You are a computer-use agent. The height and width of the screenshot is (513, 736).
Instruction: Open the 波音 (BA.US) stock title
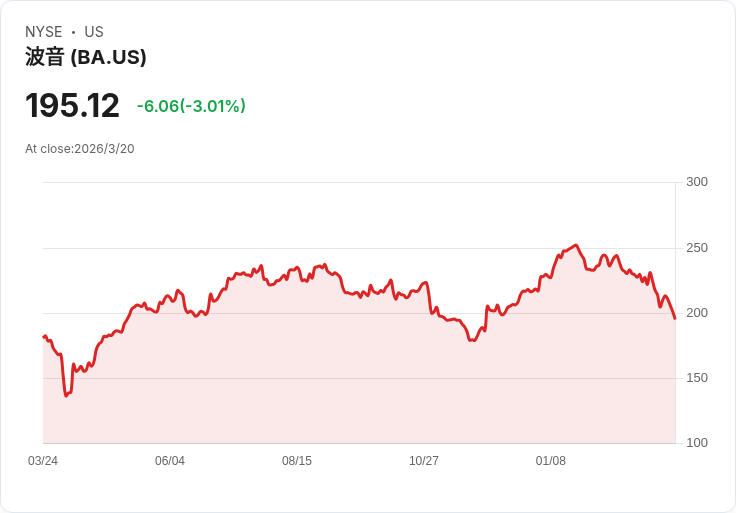[x=86, y=57]
